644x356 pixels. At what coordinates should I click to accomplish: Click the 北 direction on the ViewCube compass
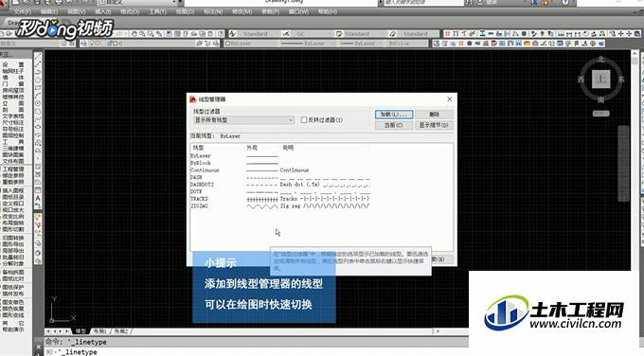[x=601, y=59]
